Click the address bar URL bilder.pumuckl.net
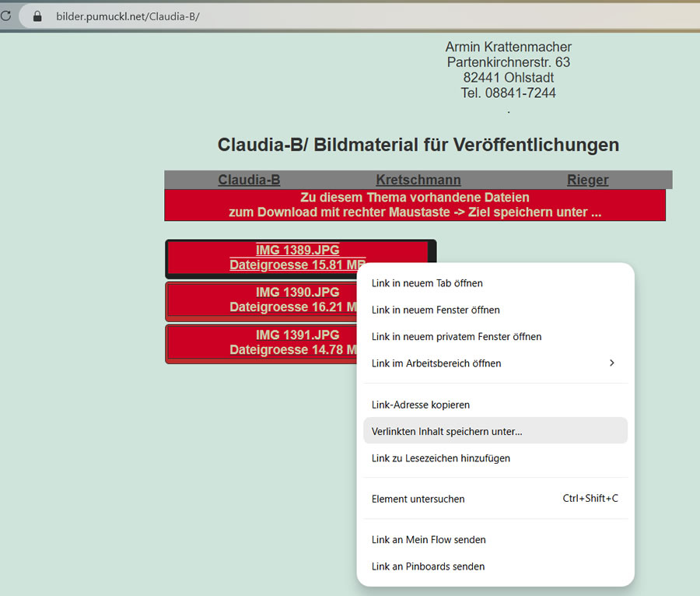Screen dimensions: 700x596 point(128,16)
